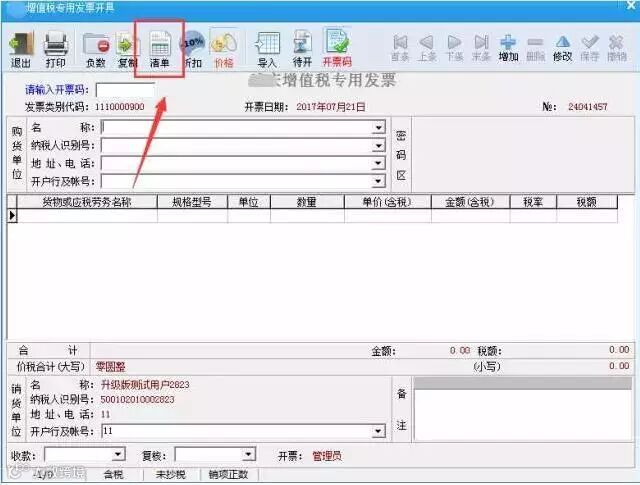Expand the buyer 纳税人识别号 dropdown
This screenshot has height=485, width=640.
pyautogui.click(x=379, y=145)
